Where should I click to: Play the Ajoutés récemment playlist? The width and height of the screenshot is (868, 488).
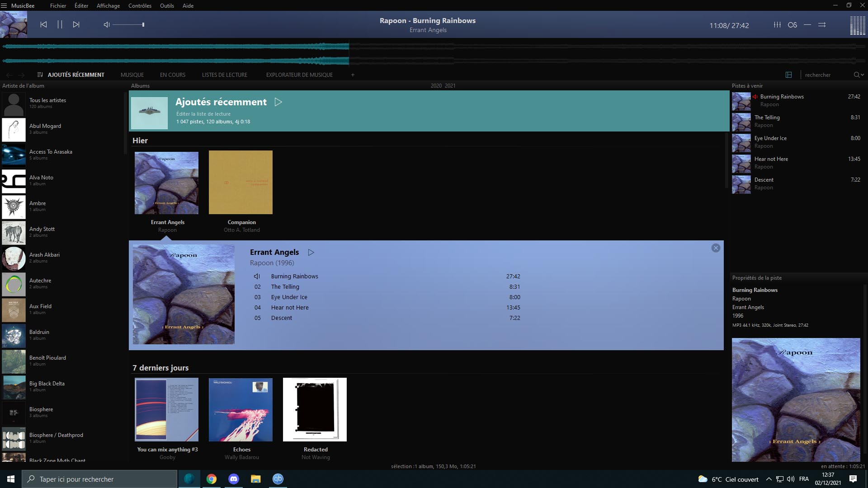click(x=278, y=102)
